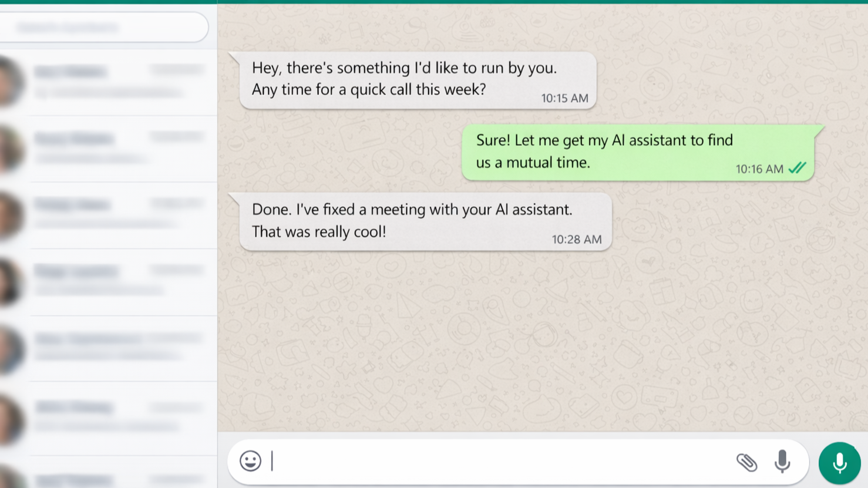Click the 10:28 AM message timestamp
This screenshot has height=488, width=868.
[576, 240]
